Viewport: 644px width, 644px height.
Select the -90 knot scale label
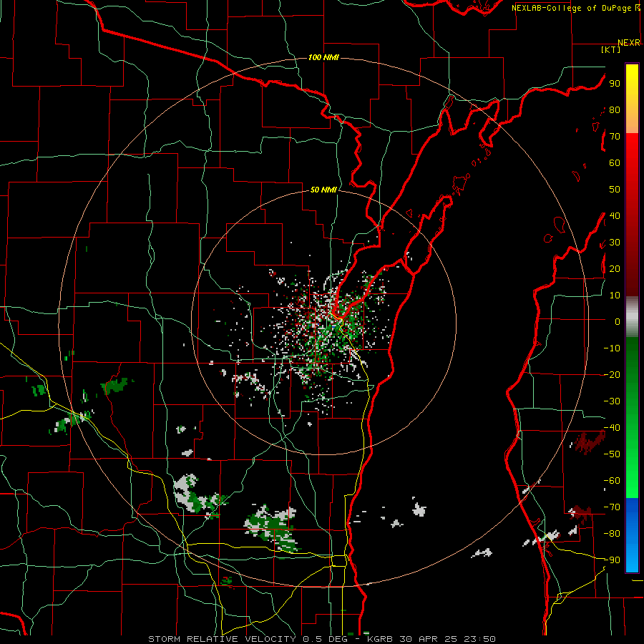pos(612,560)
